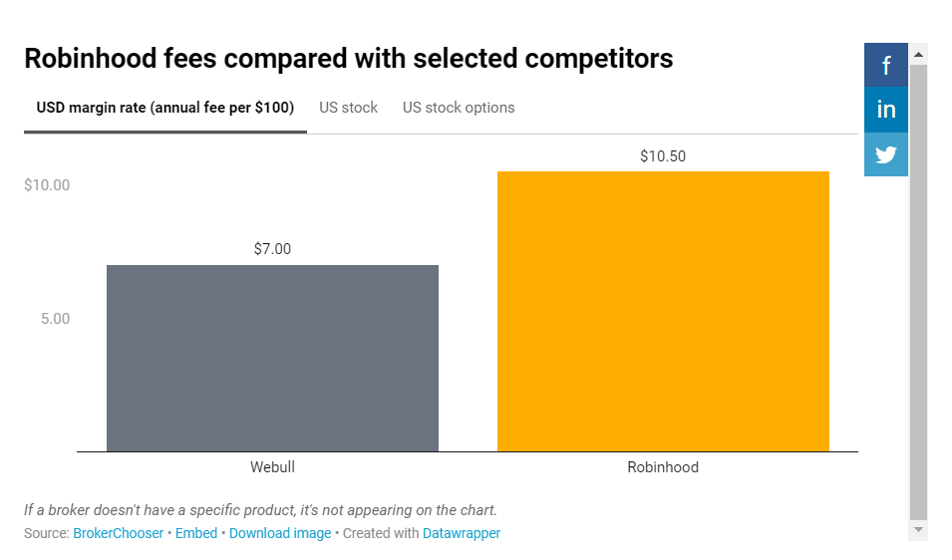Share chart on Facebook

885,66
